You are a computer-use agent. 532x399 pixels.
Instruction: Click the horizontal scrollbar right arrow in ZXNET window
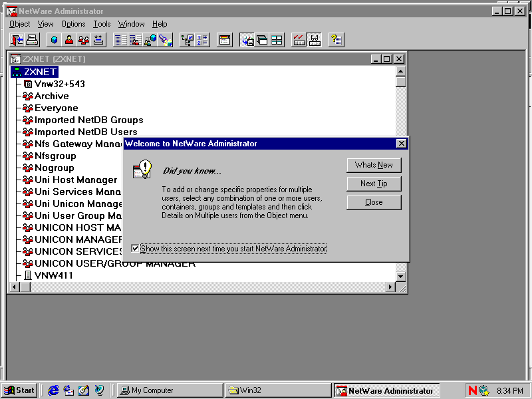point(390,287)
